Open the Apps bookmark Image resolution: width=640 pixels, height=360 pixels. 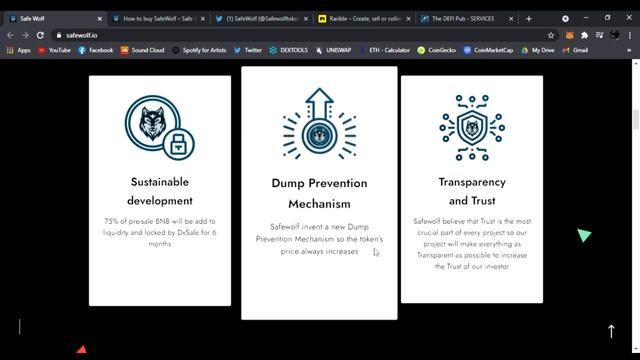point(19,50)
